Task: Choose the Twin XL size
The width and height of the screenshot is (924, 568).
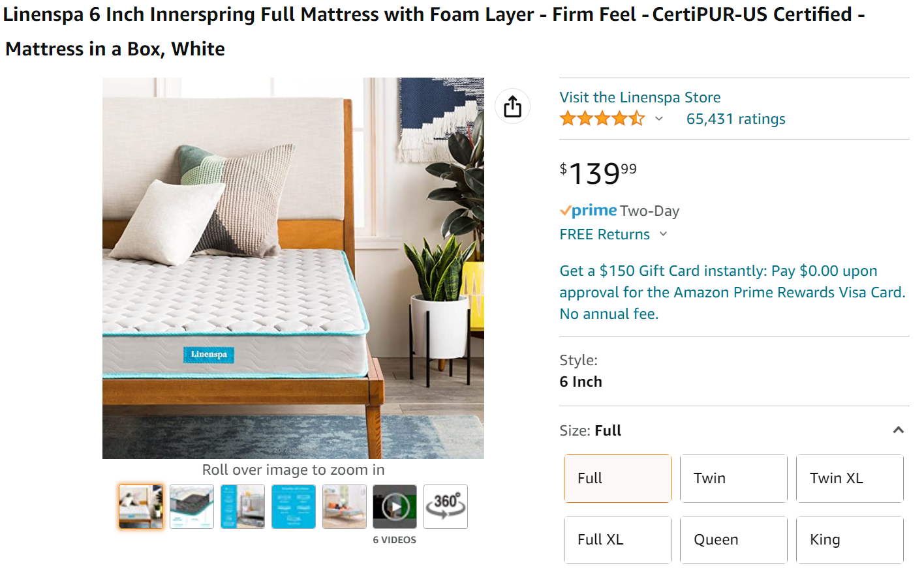Action: coord(850,478)
